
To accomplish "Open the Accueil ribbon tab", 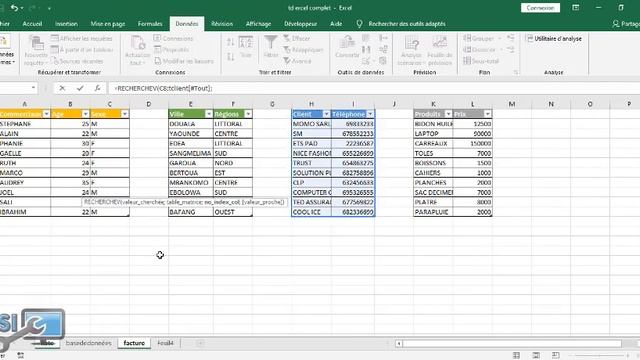I will pyautogui.click(x=32, y=24).
